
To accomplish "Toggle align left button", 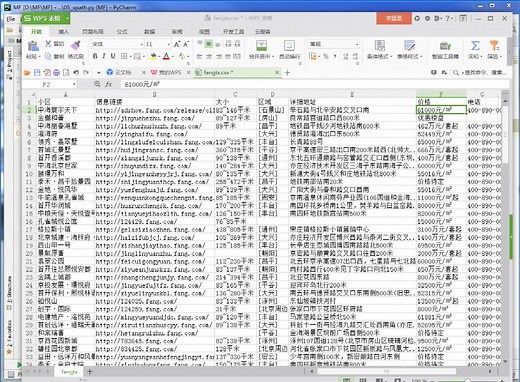I will (199, 56).
